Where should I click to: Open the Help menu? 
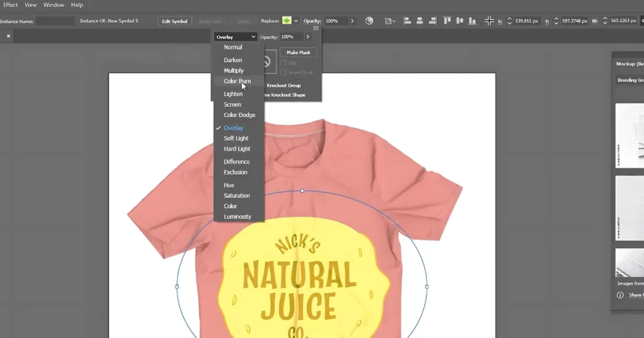coord(77,5)
